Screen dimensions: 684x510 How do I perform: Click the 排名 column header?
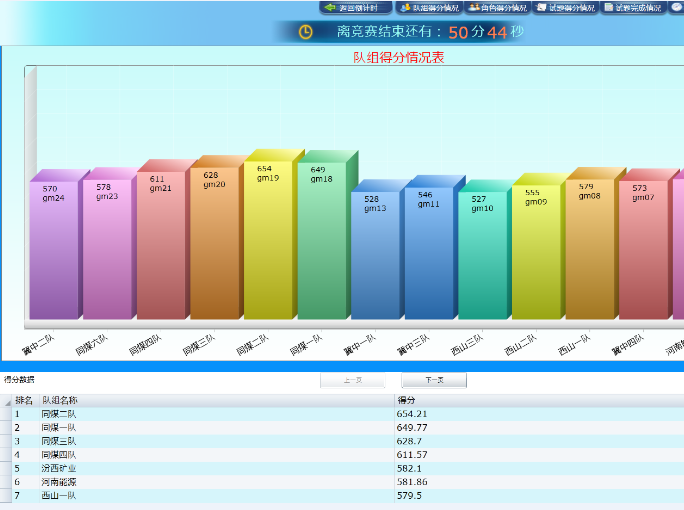(23, 401)
